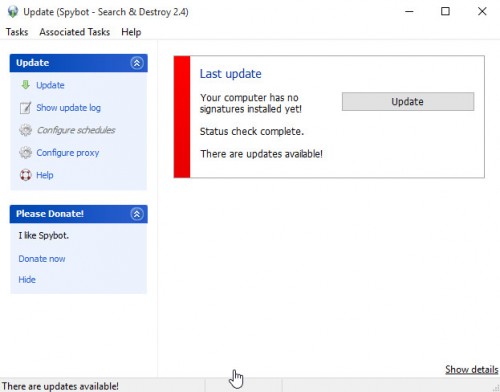500x392 pixels.
Task: Click the large gray Update button
Action: click(x=408, y=101)
